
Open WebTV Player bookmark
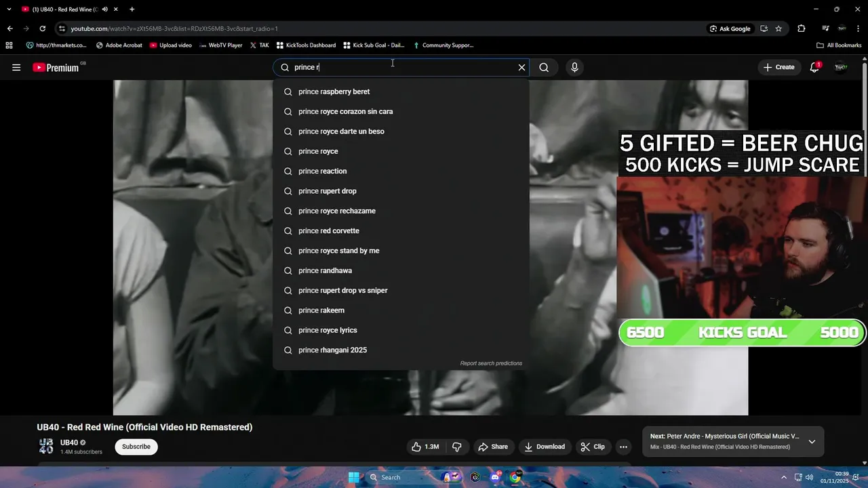tap(221, 45)
